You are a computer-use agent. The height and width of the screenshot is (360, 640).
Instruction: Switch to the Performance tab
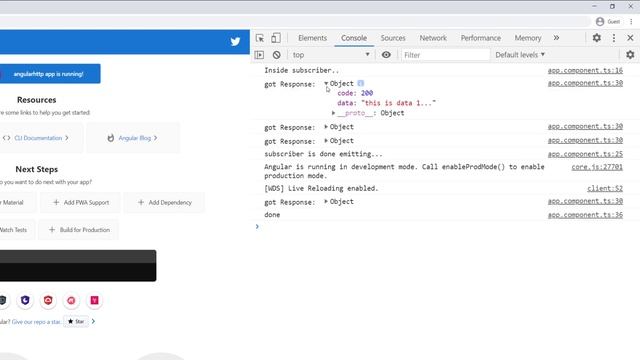481,38
